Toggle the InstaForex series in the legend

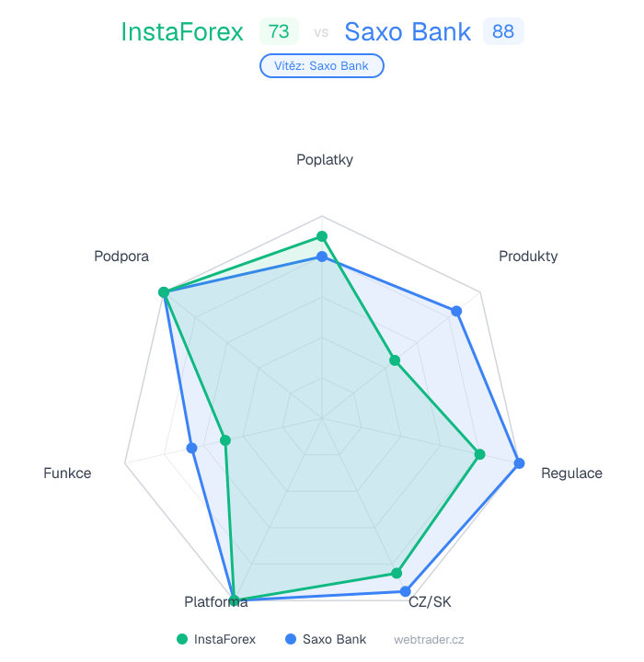tap(216, 639)
